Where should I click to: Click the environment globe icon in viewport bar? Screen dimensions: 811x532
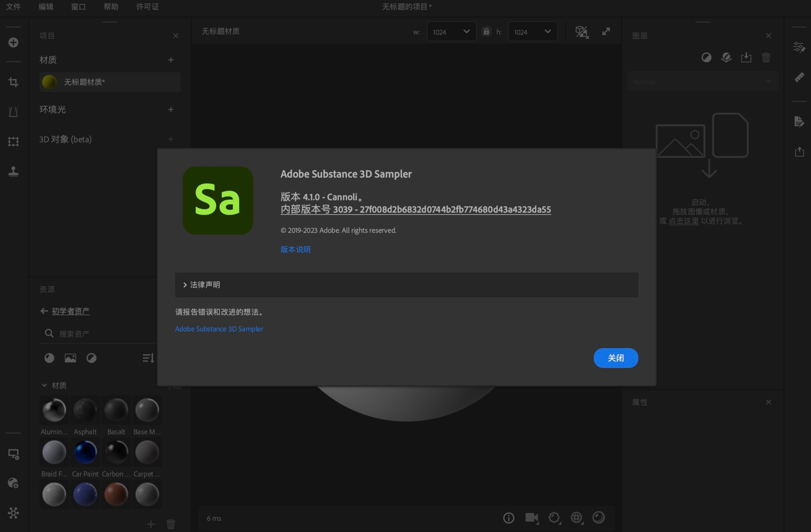[x=577, y=518]
